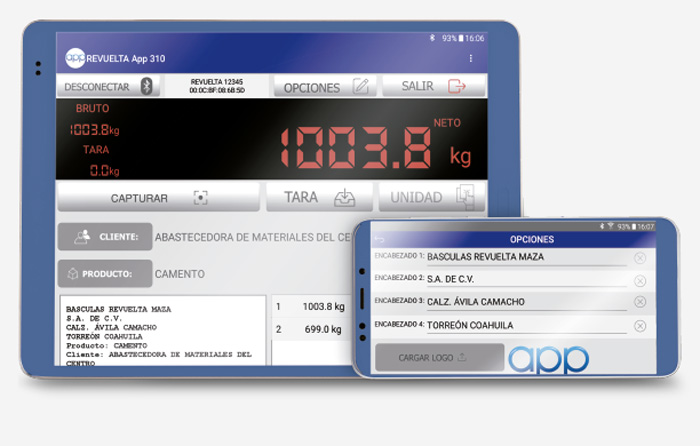Click the Bluetooth icon in the phone status bar
Screen dimensions: 700x446
tap(602, 226)
